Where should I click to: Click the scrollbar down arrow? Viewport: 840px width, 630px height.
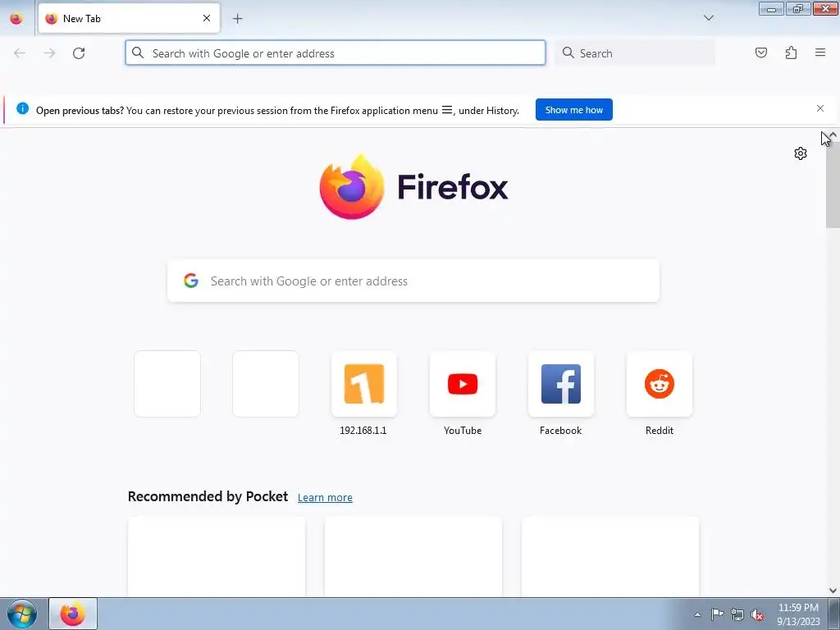833,591
